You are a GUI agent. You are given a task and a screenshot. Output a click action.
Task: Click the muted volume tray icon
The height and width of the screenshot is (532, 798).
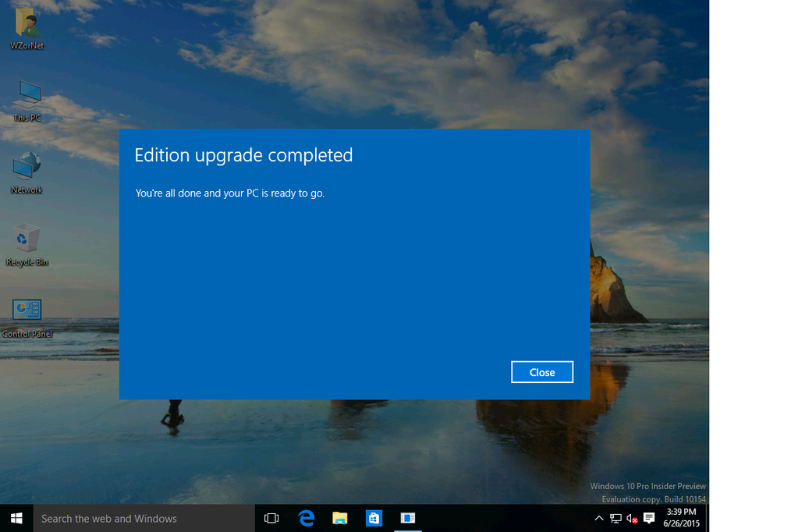click(x=632, y=518)
